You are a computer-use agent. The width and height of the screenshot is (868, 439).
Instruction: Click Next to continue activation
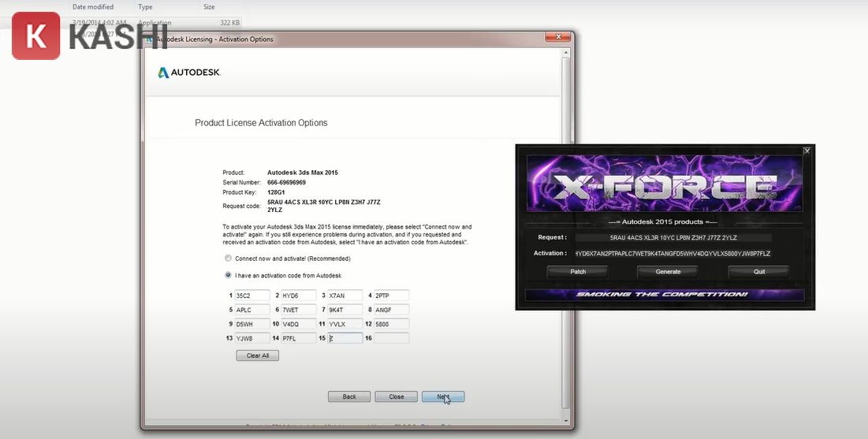(x=443, y=396)
